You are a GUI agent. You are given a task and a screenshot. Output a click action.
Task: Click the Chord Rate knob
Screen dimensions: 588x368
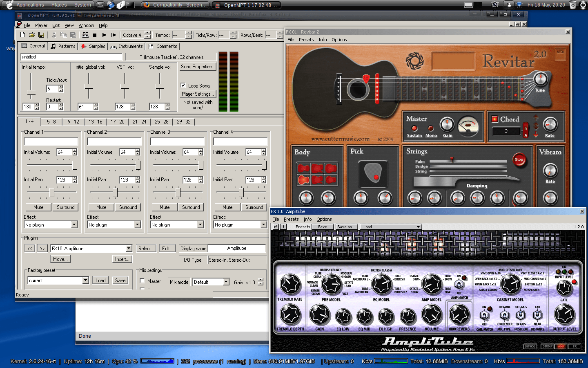tap(550, 124)
